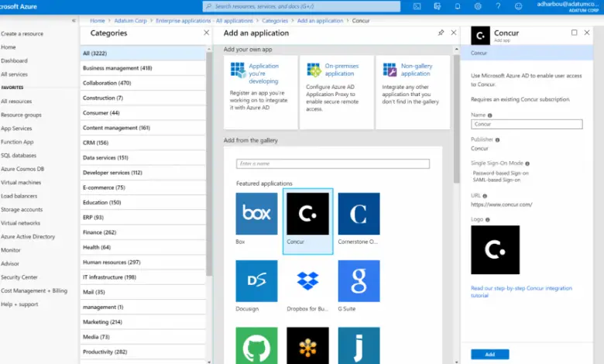Select CRM (156) category

point(143,143)
